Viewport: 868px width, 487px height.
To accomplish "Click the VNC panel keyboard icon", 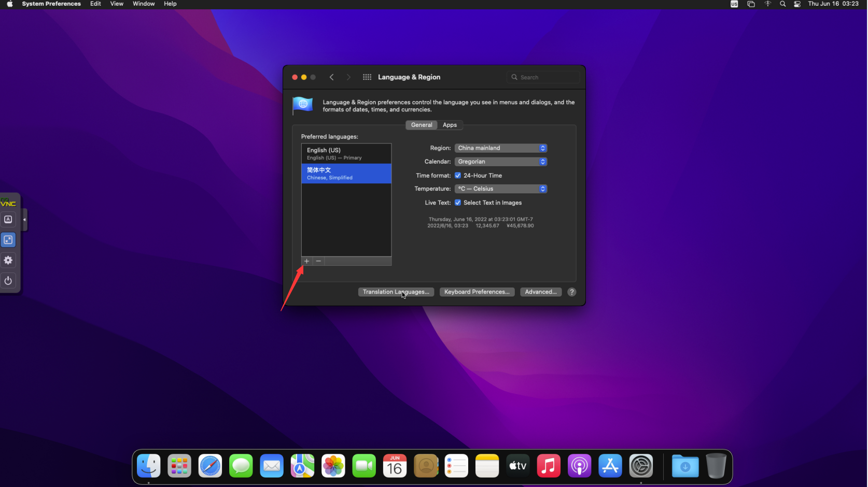I will coord(8,219).
